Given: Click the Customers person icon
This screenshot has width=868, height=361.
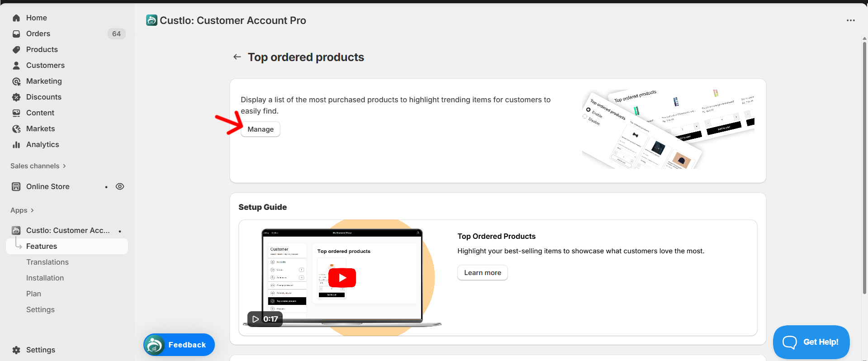Looking at the screenshot, I should (x=16, y=66).
